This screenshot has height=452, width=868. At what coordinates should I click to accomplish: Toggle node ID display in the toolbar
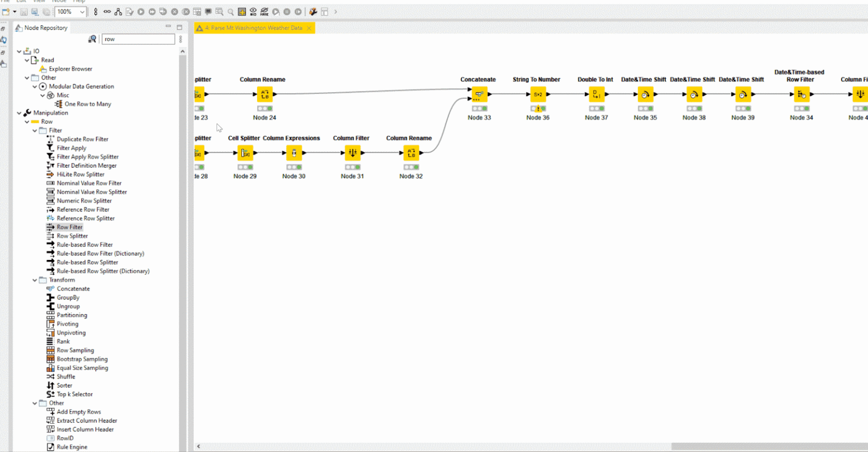click(253, 11)
